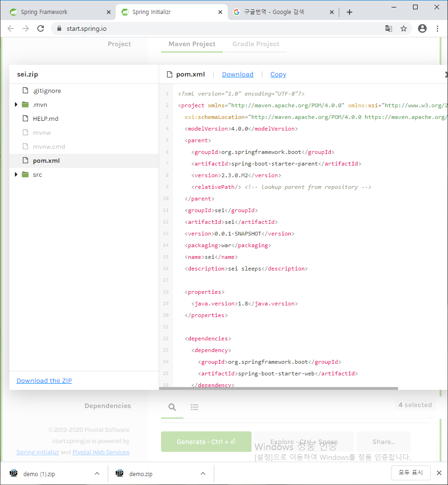This screenshot has width=448, height=485.
Task: Click the Generate - Ctrl + Enter button
Action: 206,442
